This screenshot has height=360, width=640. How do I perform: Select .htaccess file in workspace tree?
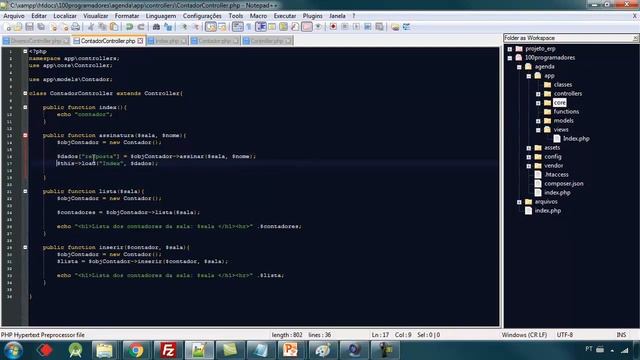point(556,174)
